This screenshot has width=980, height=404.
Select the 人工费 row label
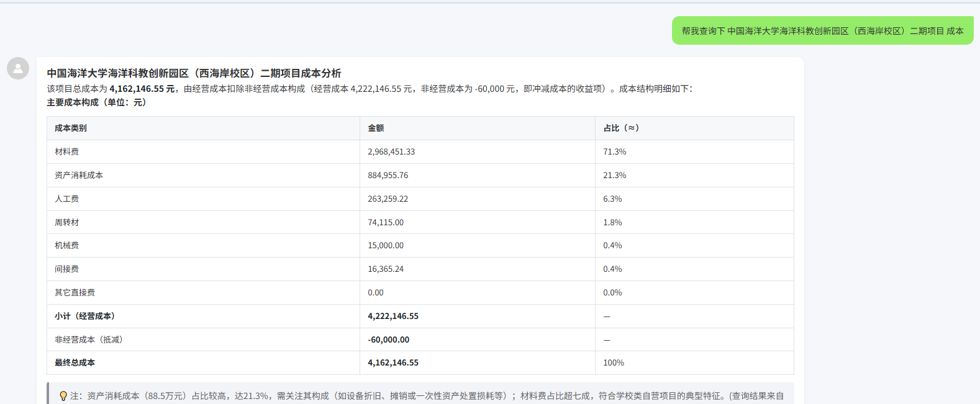pos(67,199)
